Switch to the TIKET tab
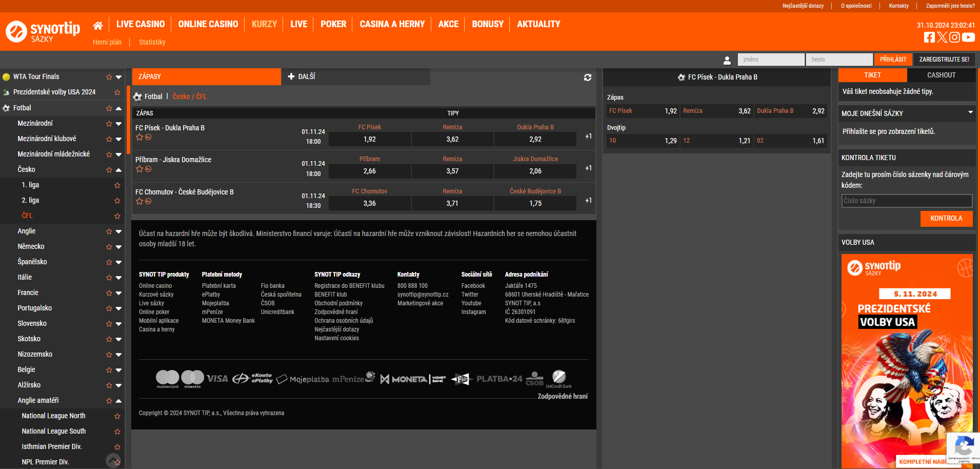The height and width of the screenshot is (469, 980). coord(872,75)
